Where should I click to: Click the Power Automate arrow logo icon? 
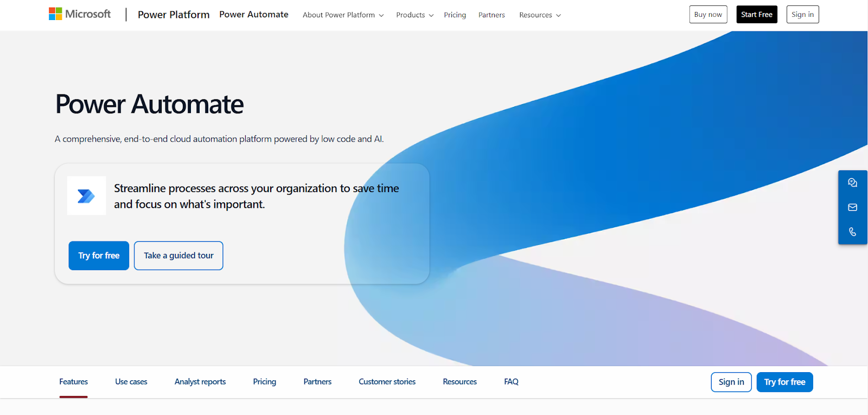pos(86,196)
